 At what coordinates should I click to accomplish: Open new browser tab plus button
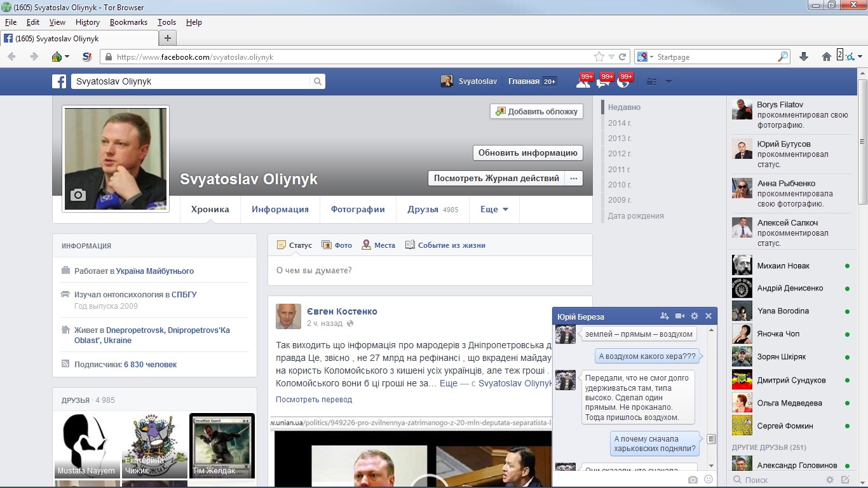[167, 38]
